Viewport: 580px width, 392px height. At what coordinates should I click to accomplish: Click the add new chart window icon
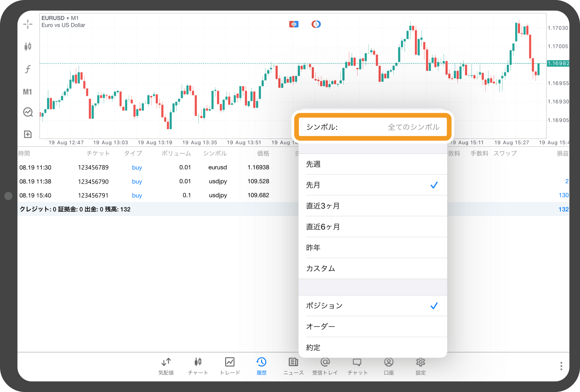(28, 134)
